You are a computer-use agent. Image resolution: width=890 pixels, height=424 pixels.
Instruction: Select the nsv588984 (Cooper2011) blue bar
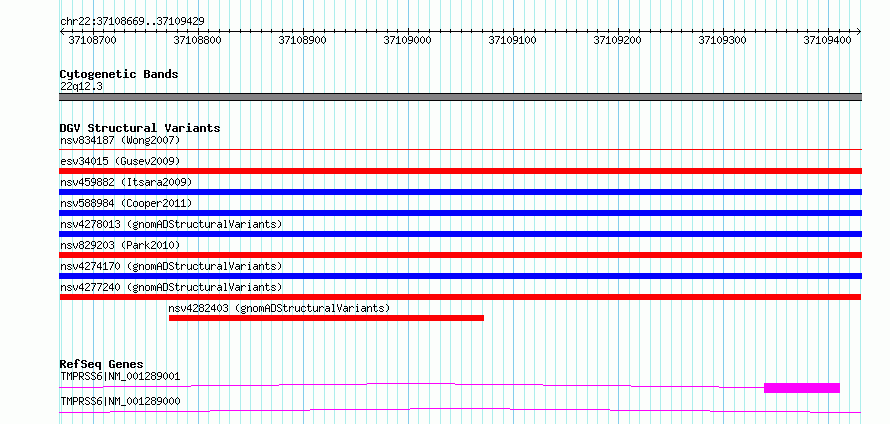click(460, 213)
